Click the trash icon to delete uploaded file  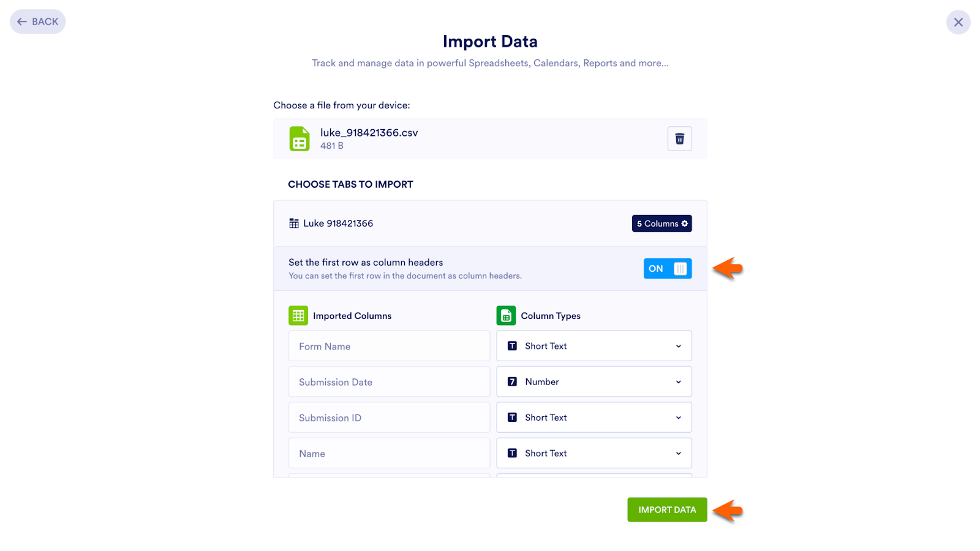(679, 139)
